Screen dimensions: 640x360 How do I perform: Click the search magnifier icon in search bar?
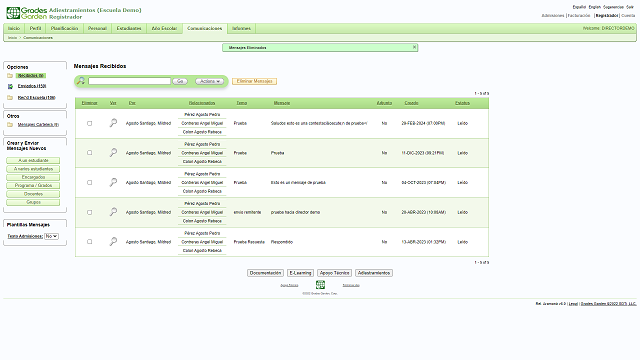click(x=81, y=81)
